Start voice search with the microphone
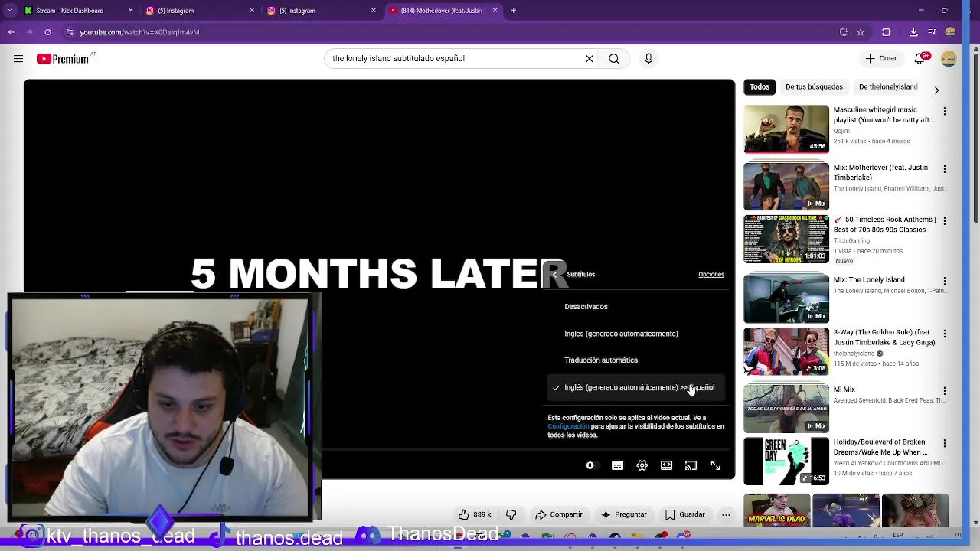 pyautogui.click(x=648, y=58)
